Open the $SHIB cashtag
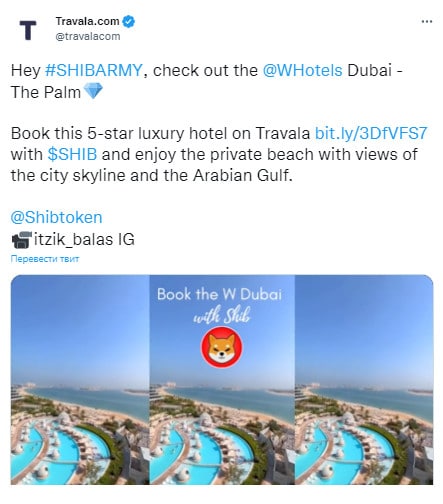Screen dimensions: 443x504 click(x=72, y=154)
